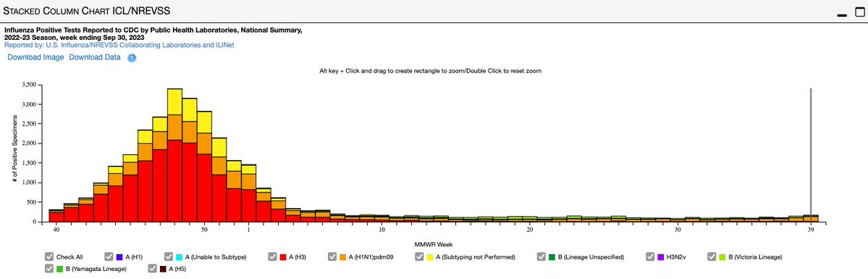Minimize the Stacked Column Chart panel

[842, 15]
